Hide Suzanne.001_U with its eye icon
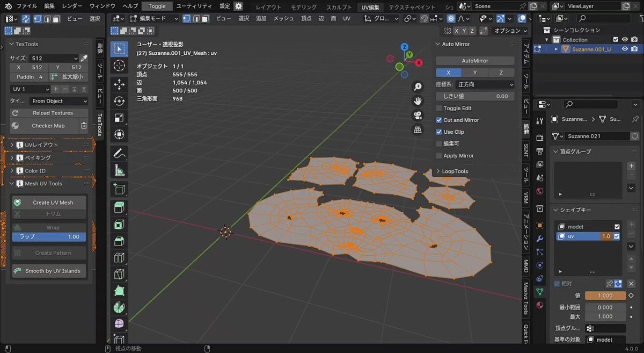644x353 pixels. coord(625,49)
